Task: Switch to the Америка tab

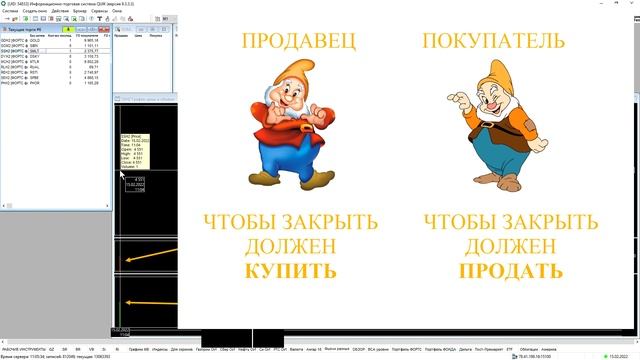Action: point(549,349)
